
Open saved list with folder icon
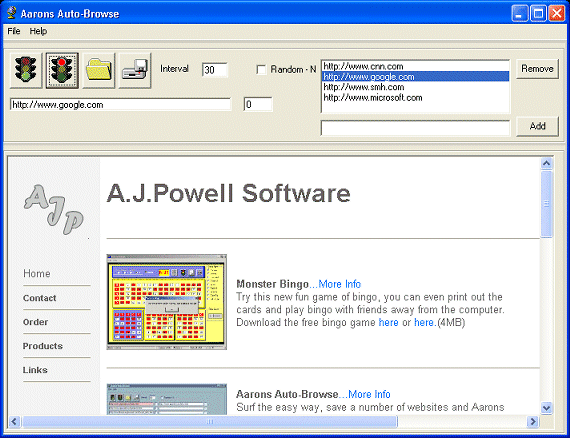(x=99, y=70)
